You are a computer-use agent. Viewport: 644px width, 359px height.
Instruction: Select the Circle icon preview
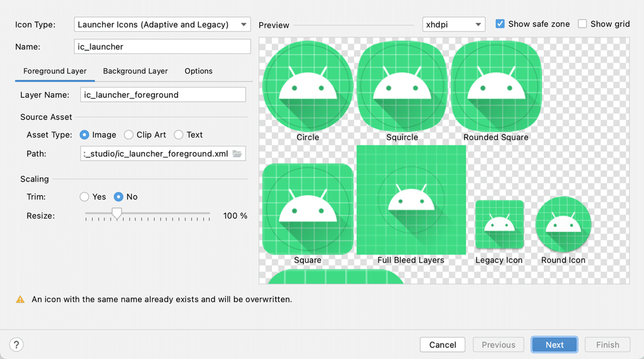(x=308, y=86)
